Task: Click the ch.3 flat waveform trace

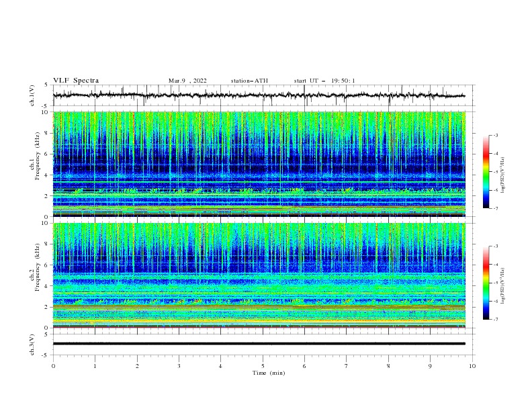Action: point(259,344)
